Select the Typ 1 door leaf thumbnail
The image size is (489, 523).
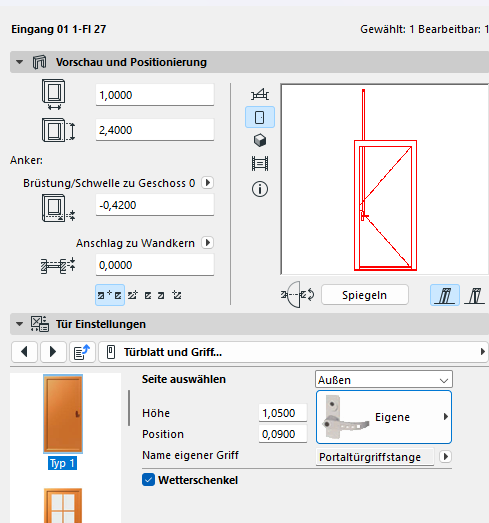point(63,414)
